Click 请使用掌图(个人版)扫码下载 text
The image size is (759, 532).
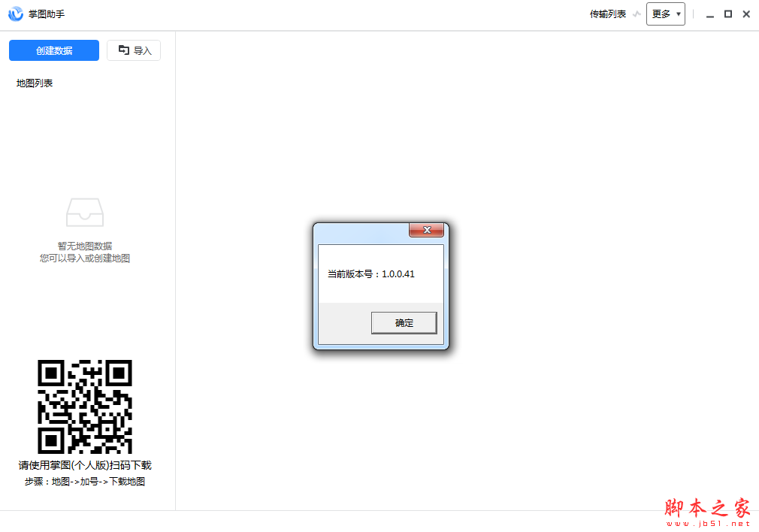[85, 465]
